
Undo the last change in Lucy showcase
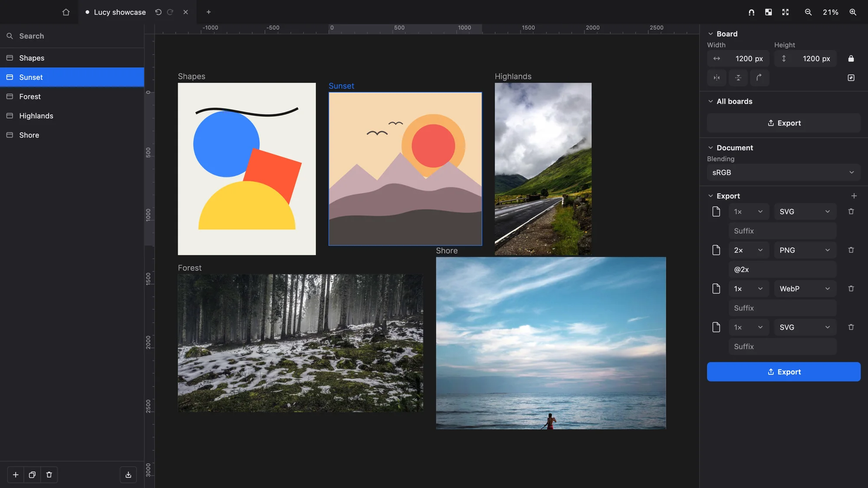coord(158,12)
